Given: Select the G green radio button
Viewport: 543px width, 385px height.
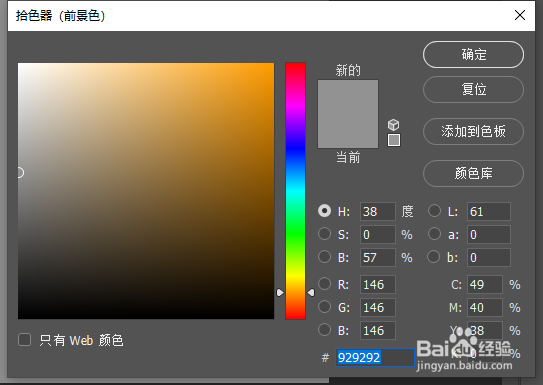Looking at the screenshot, I should point(324,306).
